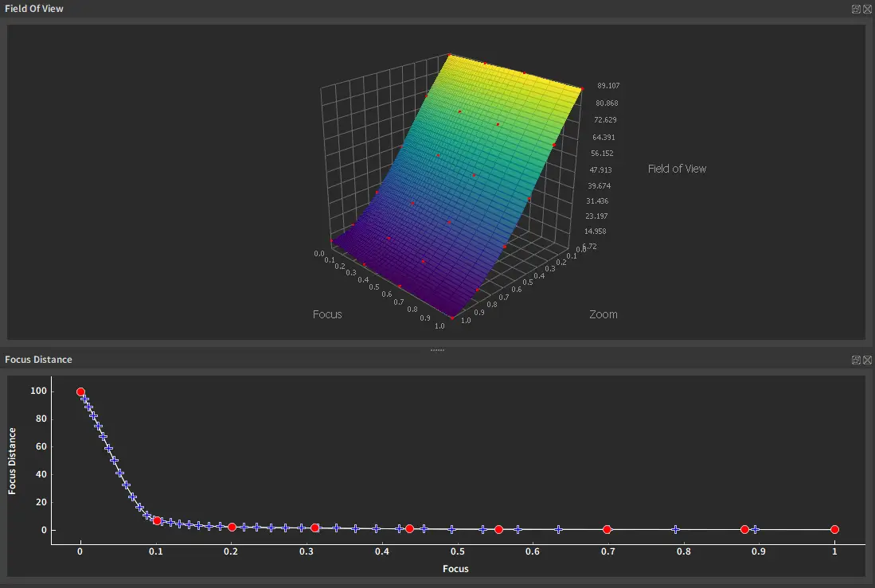Click the Focus Distance panel title
This screenshot has height=588, width=875.
coord(38,360)
